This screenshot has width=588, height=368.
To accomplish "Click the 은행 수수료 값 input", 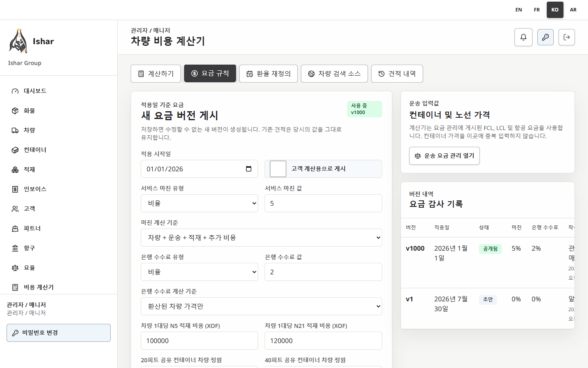I will [x=323, y=272].
